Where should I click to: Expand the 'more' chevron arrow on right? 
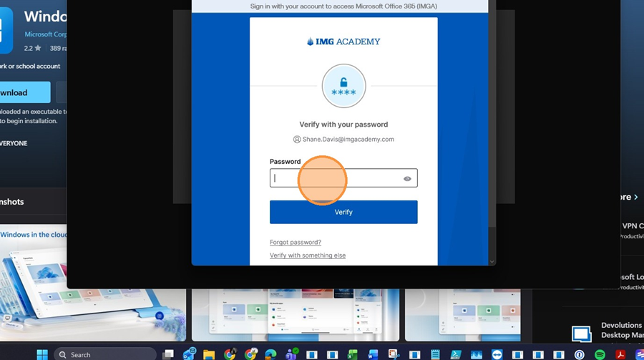click(635, 197)
